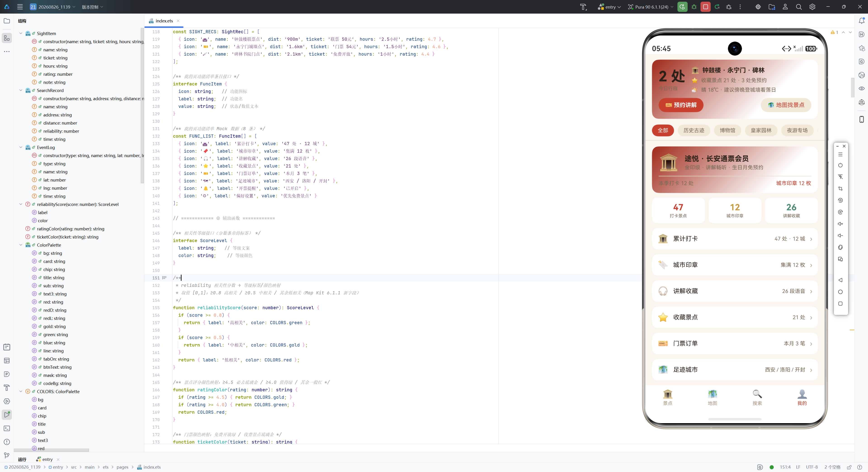This screenshot has width=868, height=472.
Task: Select the run tool window icon
Action: pyautogui.click(x=7, y=414)
